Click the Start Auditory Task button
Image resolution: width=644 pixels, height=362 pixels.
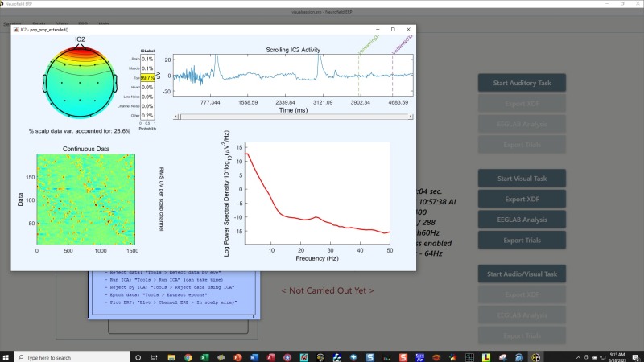tap(522, 83)
